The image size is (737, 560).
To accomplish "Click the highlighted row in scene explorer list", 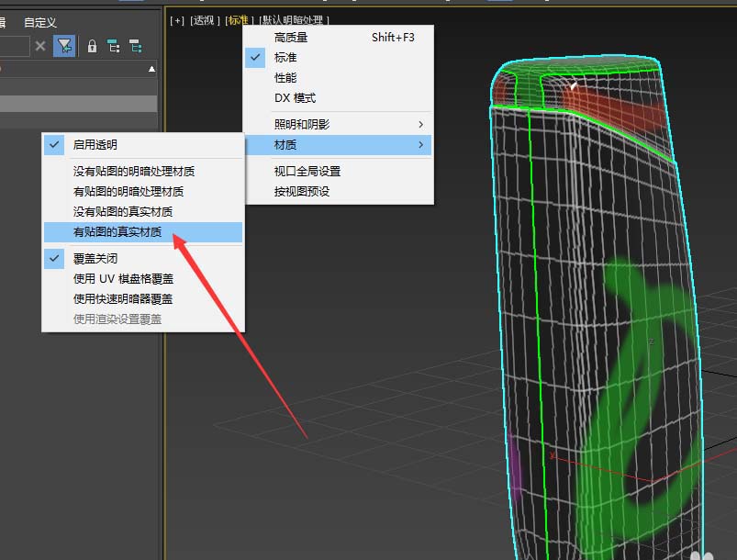I will [79, 104].
